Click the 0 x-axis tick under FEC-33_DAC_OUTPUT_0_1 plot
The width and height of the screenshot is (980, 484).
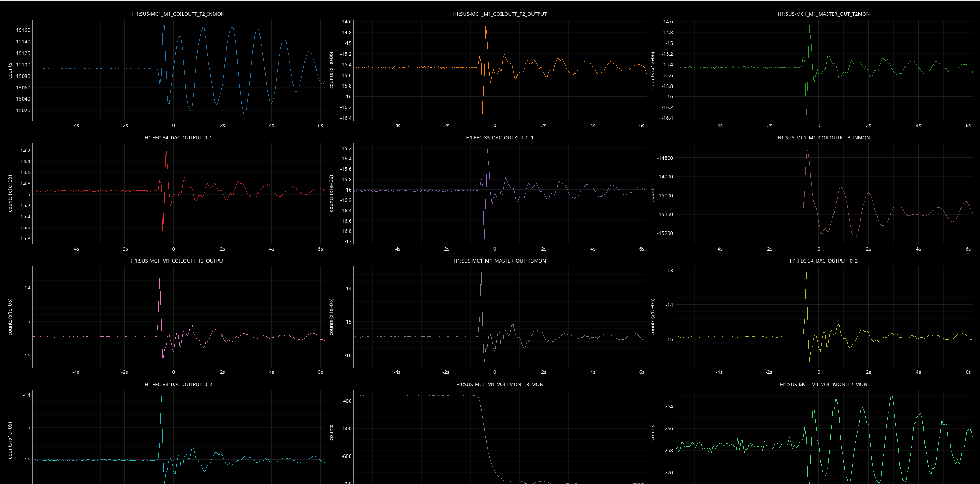coord(495,249)
